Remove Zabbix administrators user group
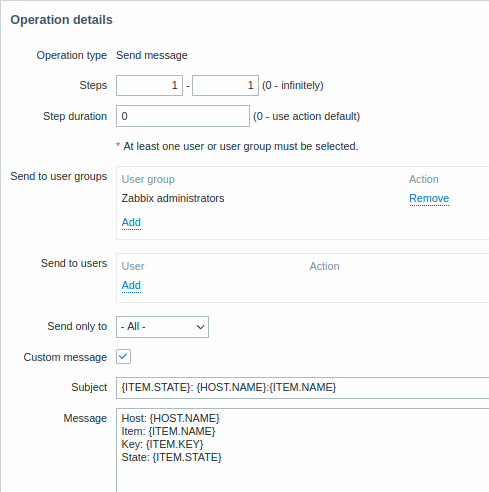489x492 pixels. pos(429,198)
